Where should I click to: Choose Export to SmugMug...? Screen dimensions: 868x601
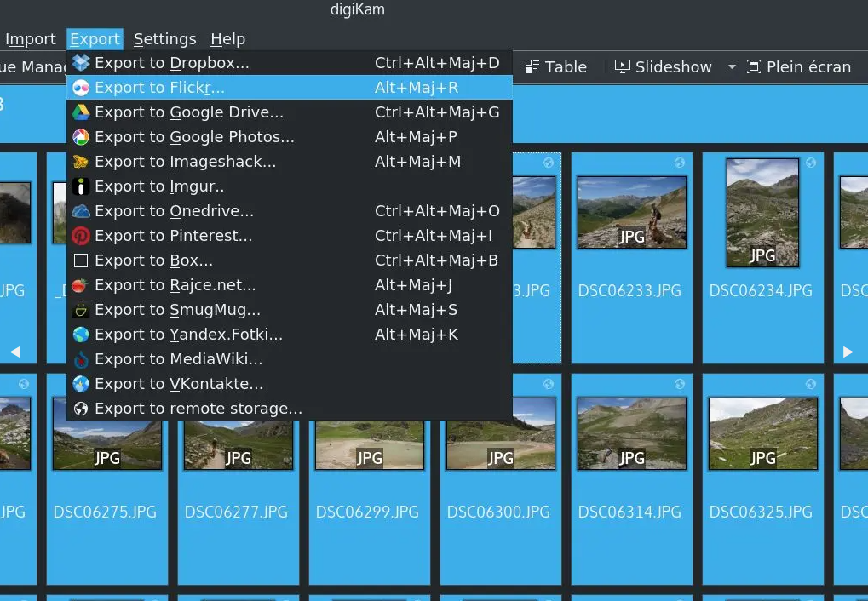(290, 310)
